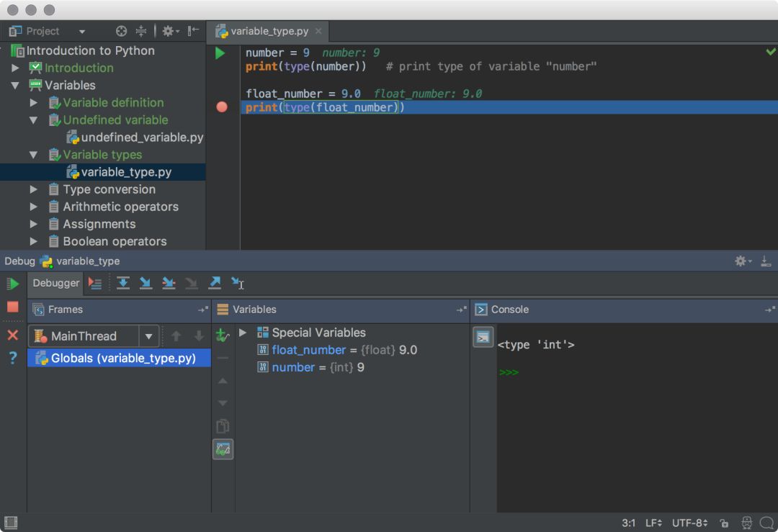Hide the Variables panel with arrow icon
The image size is (778, 532).
(462, 310)
